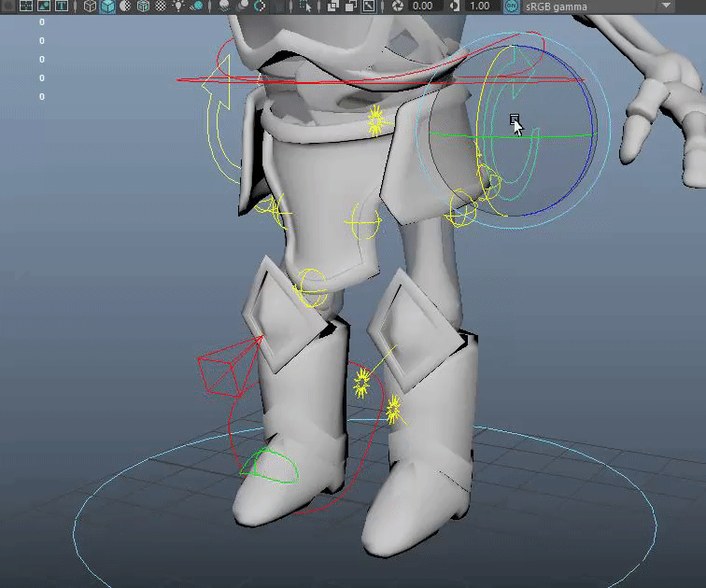
Task: Click the image plane icon
Action: [x=44, y=6]
